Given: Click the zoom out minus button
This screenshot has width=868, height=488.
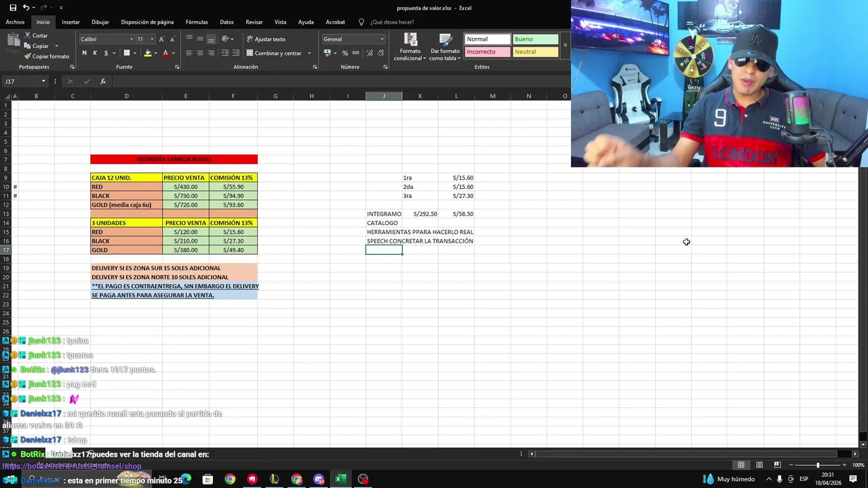Looking at the screenshot, I should click(x=791, y=465).
